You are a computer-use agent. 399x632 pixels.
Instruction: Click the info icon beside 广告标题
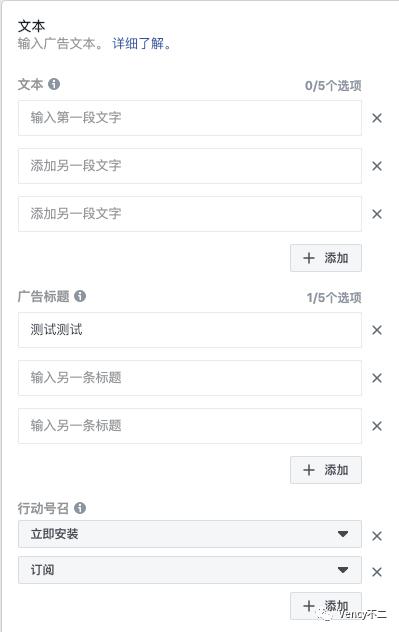click(x=80, y=296)
